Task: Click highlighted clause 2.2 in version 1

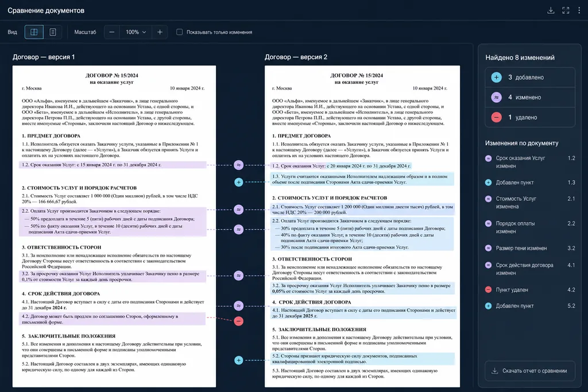Action: (113, 222)
